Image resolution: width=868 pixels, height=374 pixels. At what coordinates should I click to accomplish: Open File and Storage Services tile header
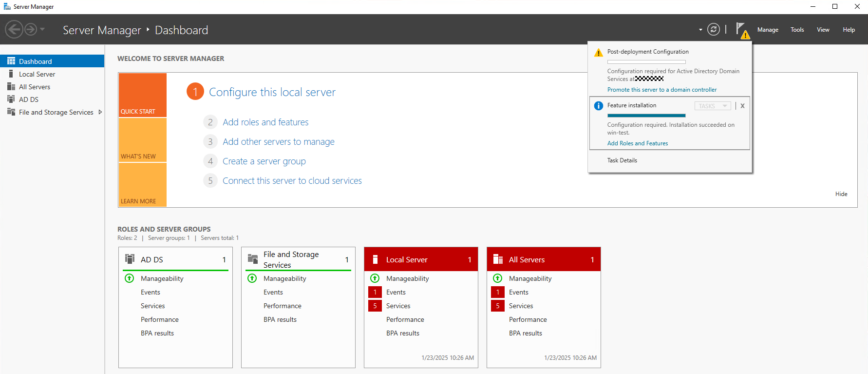pyautogui.click(x=298, y=259)
